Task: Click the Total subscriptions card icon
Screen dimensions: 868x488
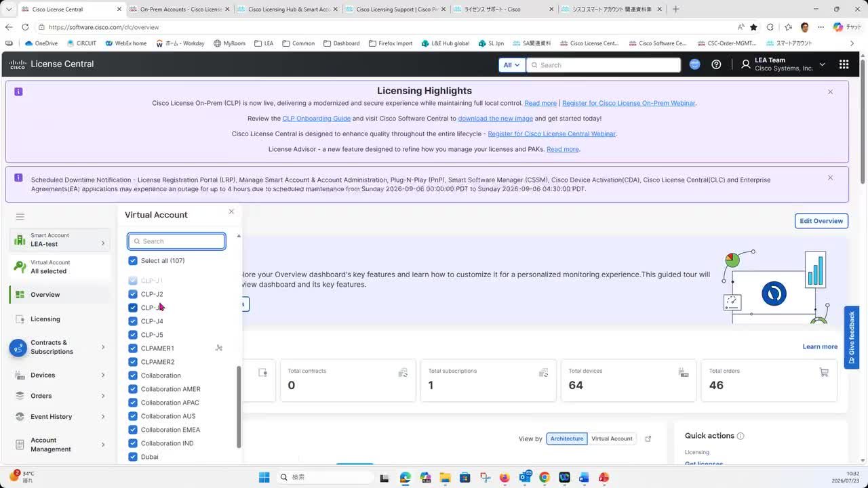Action: 543,372
